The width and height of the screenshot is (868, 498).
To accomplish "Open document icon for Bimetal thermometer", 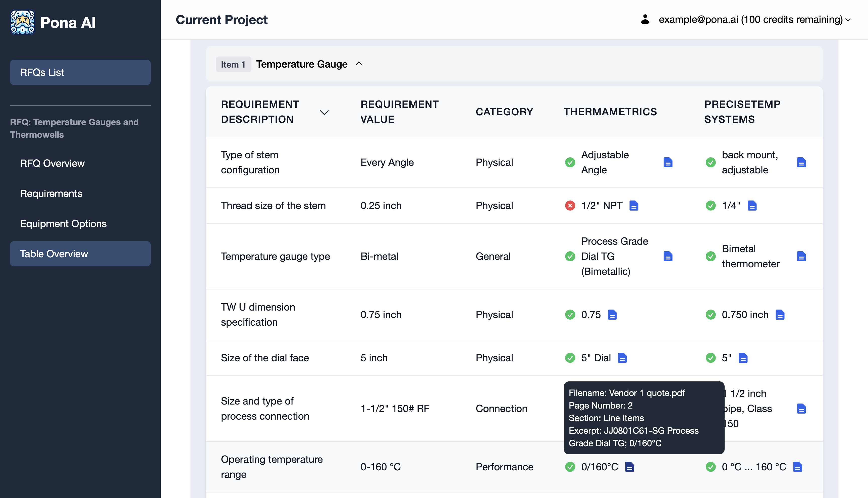I will [x=801, y=256].
